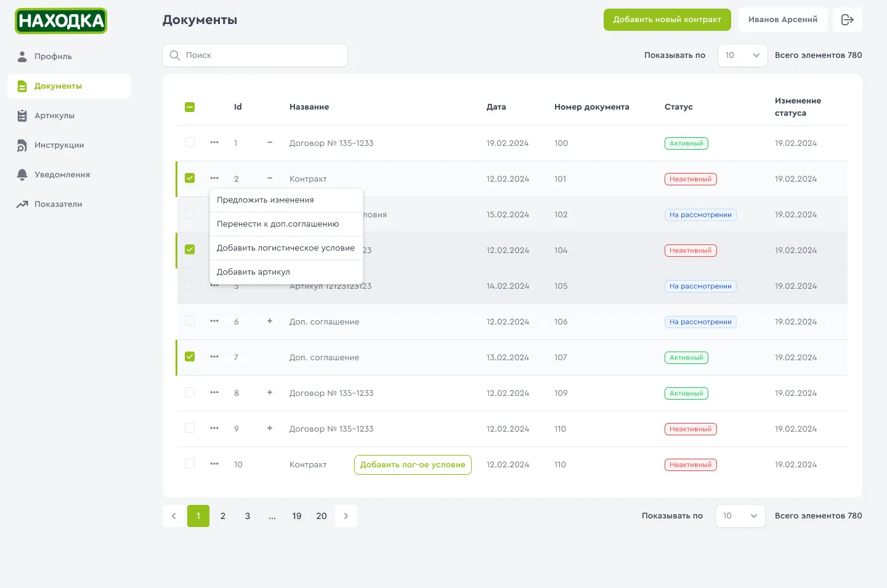Open Уведомления bell item

(69, 175)
